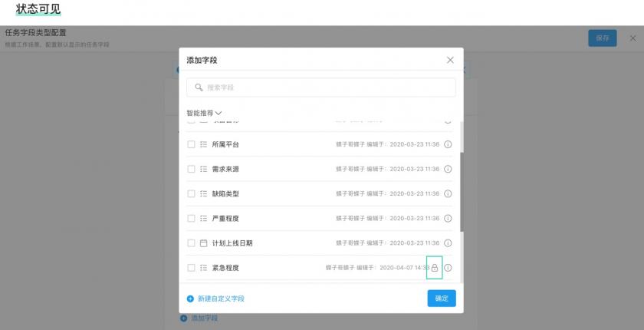Tick the 紧急程度 checkbox

click(x=191, y=268)
